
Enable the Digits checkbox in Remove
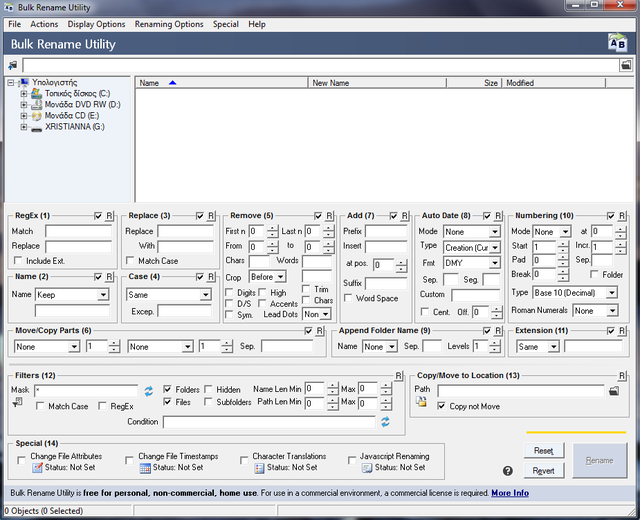pos(229,293)
